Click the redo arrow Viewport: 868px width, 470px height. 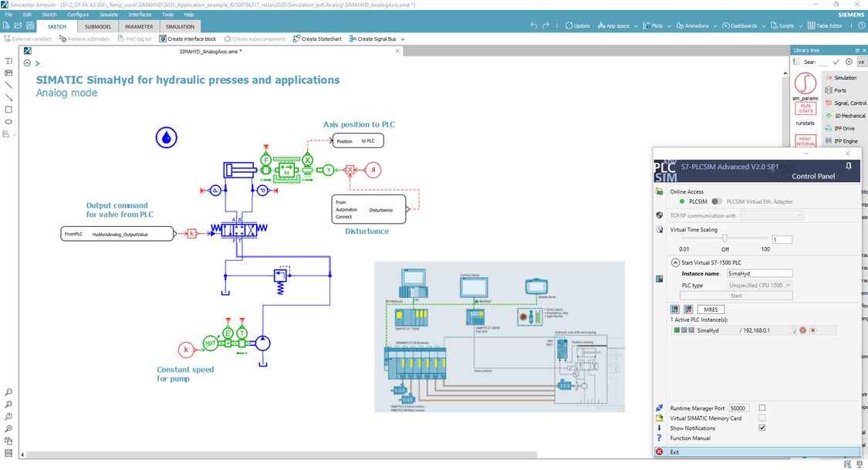tap(545, 25)
